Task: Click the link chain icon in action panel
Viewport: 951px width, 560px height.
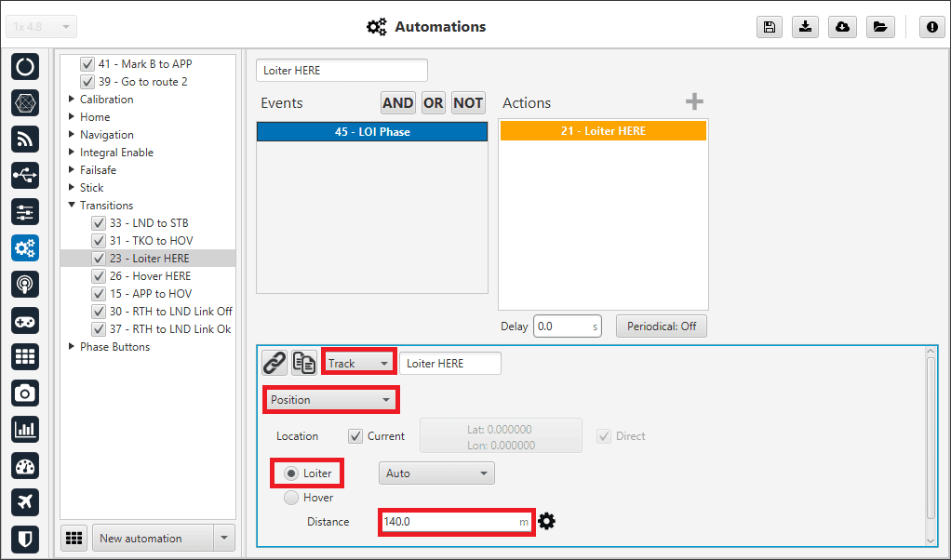Action: click(275, 363)
